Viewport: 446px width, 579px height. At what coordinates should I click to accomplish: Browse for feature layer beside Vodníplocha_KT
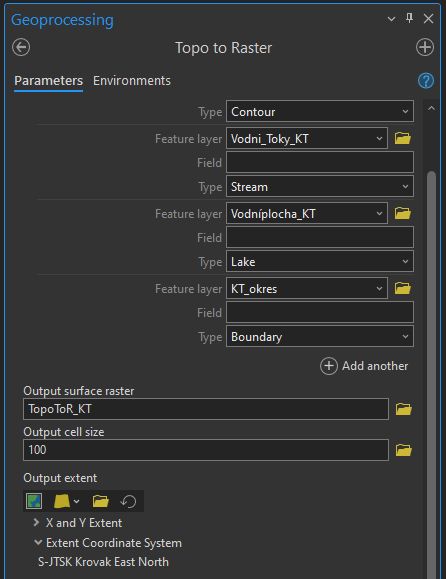(x=403, y=213)
